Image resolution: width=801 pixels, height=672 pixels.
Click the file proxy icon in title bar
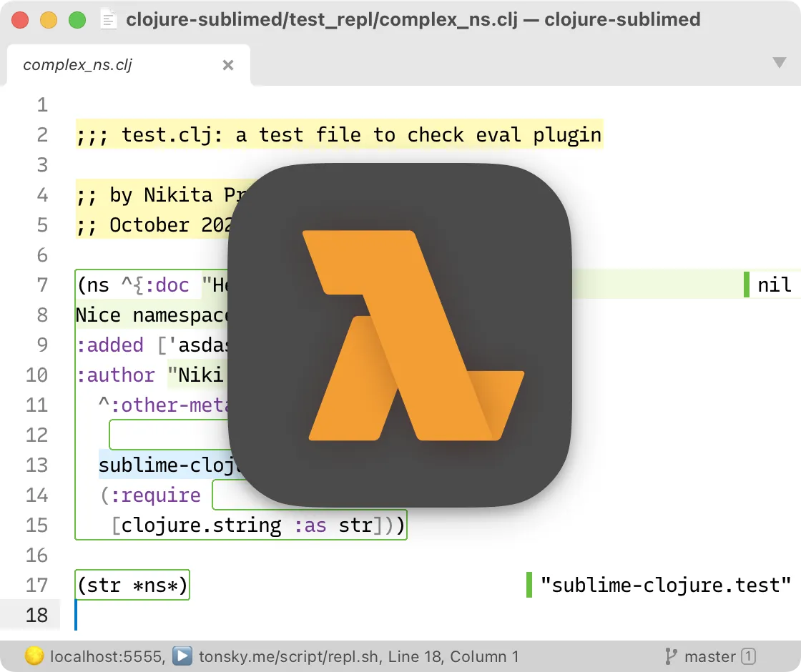(x=109, y=20)
